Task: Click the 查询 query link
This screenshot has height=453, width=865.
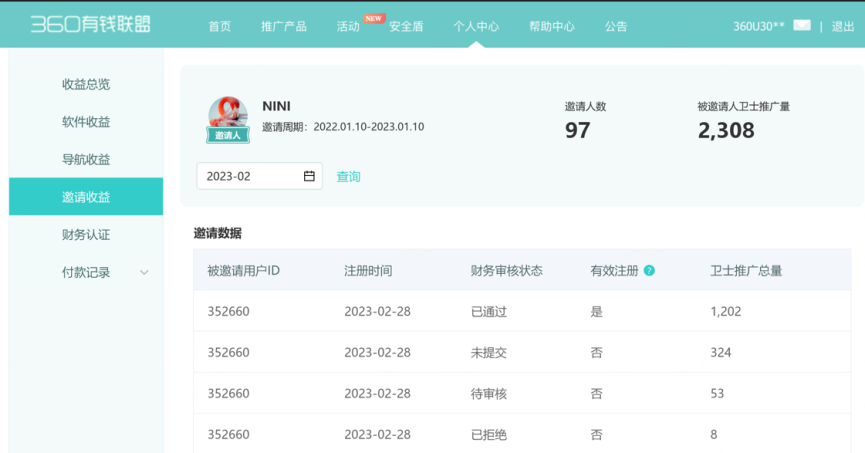Action: click(x=348, y=177)
